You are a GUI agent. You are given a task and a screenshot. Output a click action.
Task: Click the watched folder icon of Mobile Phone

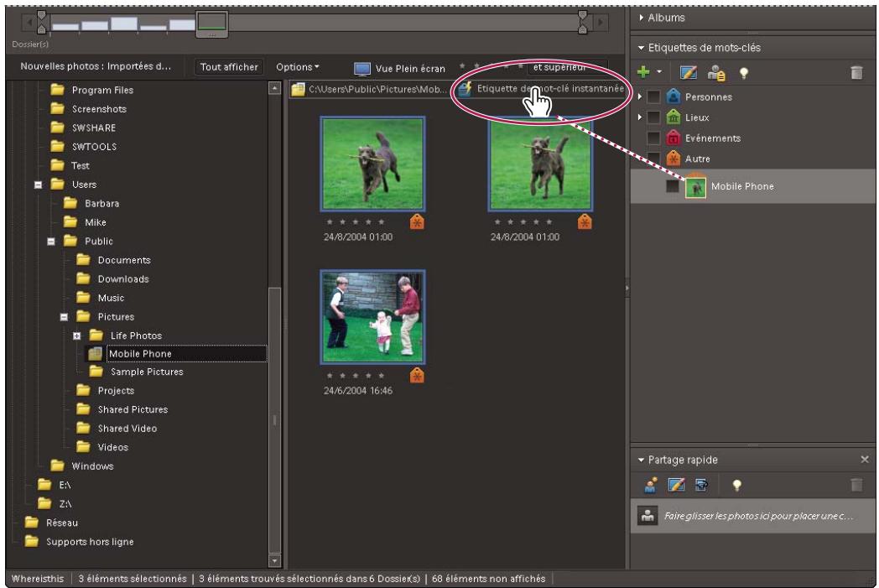[95, 354]
